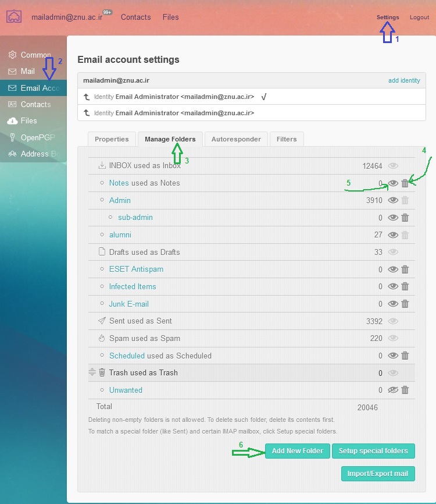Click the INBOX message count 12464

tap(372, 166)
